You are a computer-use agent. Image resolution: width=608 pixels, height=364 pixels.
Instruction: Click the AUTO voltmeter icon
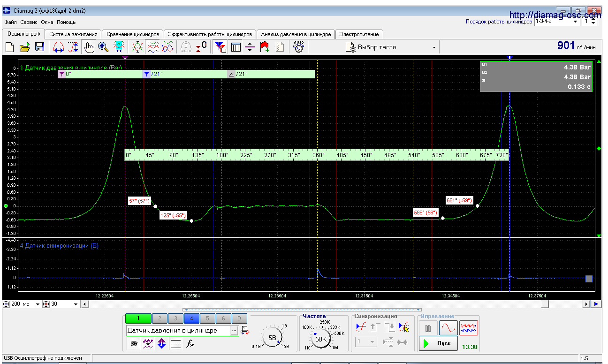click(298, 47)
